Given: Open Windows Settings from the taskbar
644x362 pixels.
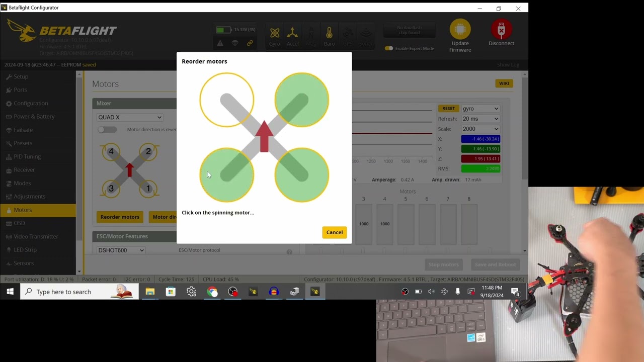Looking at the screenshot, I should click(x=191, y=292).
